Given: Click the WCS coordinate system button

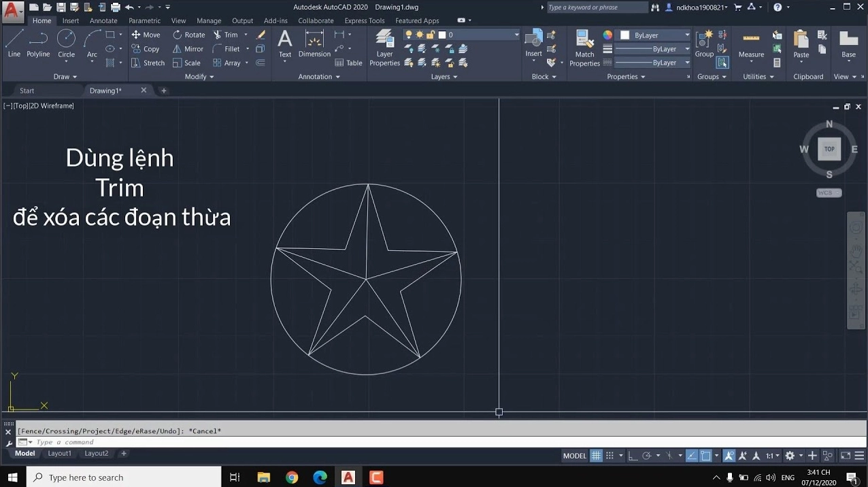Looking at the screenshot, I should pos(829,193).
